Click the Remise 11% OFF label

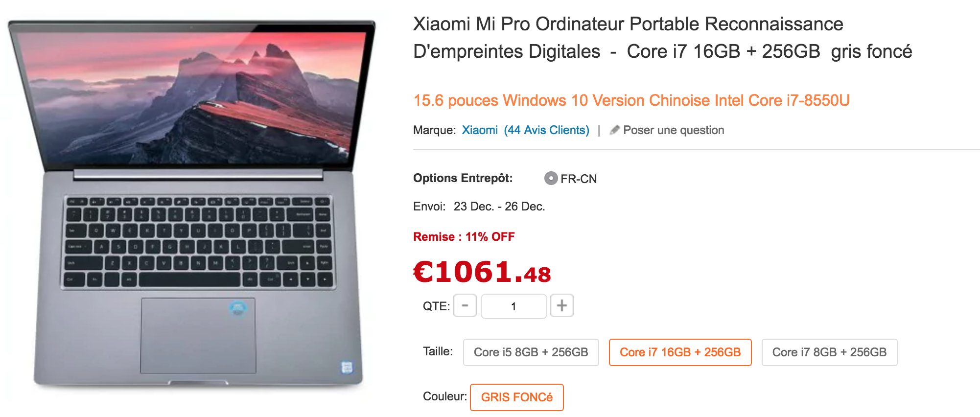point(464,237)
